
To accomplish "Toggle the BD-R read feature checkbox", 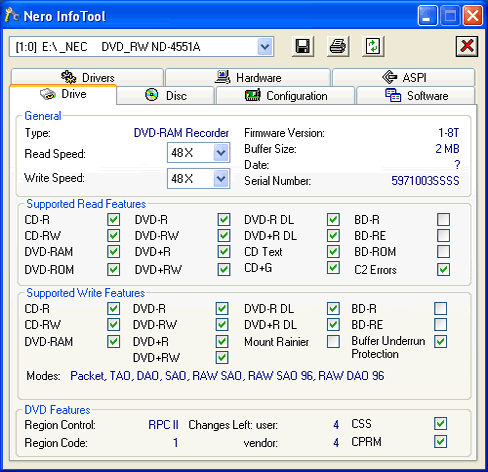I will [443, 220].
